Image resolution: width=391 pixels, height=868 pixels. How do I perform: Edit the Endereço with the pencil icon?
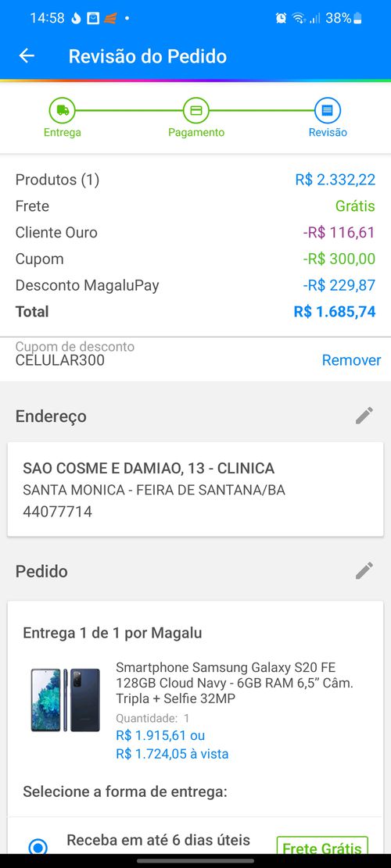click(364, 416)
